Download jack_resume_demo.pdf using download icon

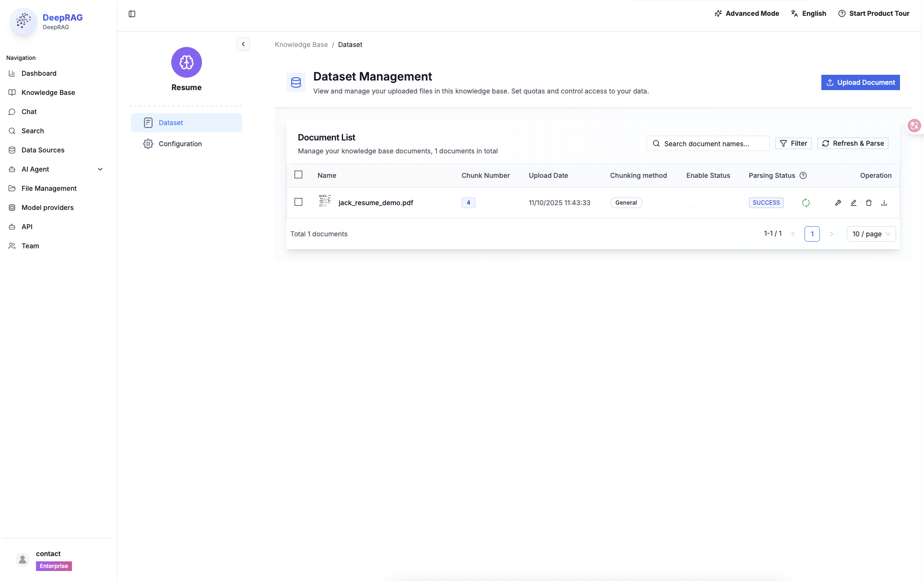click(884, 203)
